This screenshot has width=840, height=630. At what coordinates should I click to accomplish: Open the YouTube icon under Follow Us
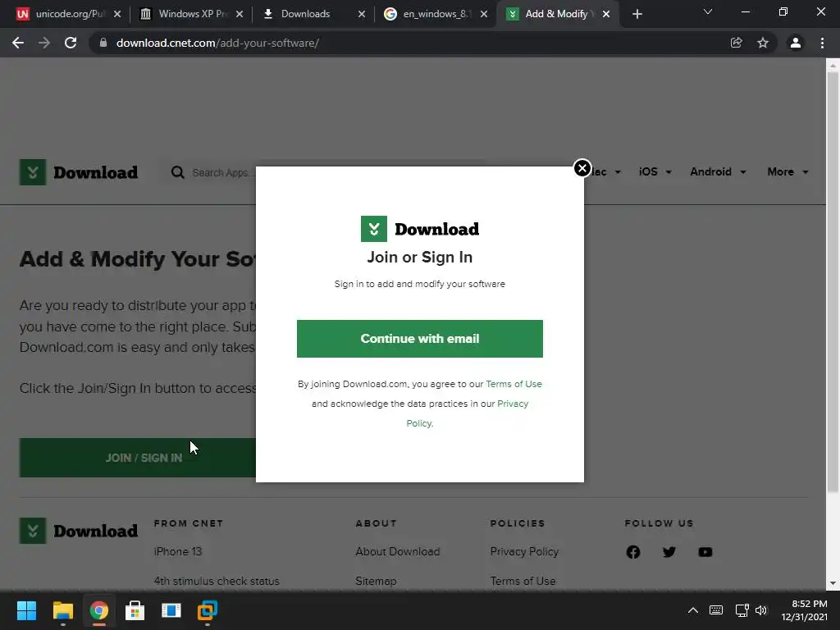705,552
